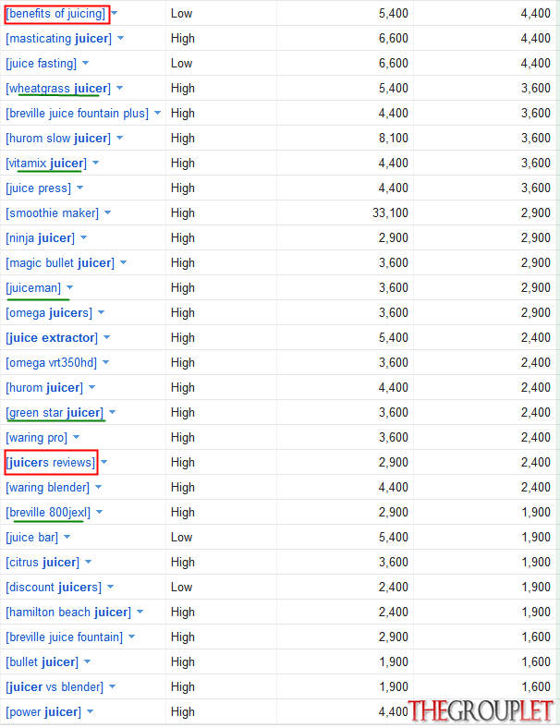
Task: Click the hurom slow juicer keyword
Action: 58,139
